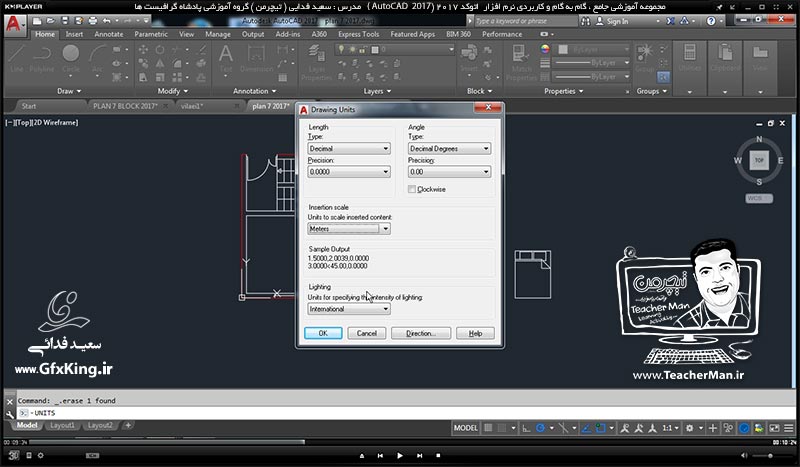Select the Circle tool
The image size is (800, 467).
(70, 58)
